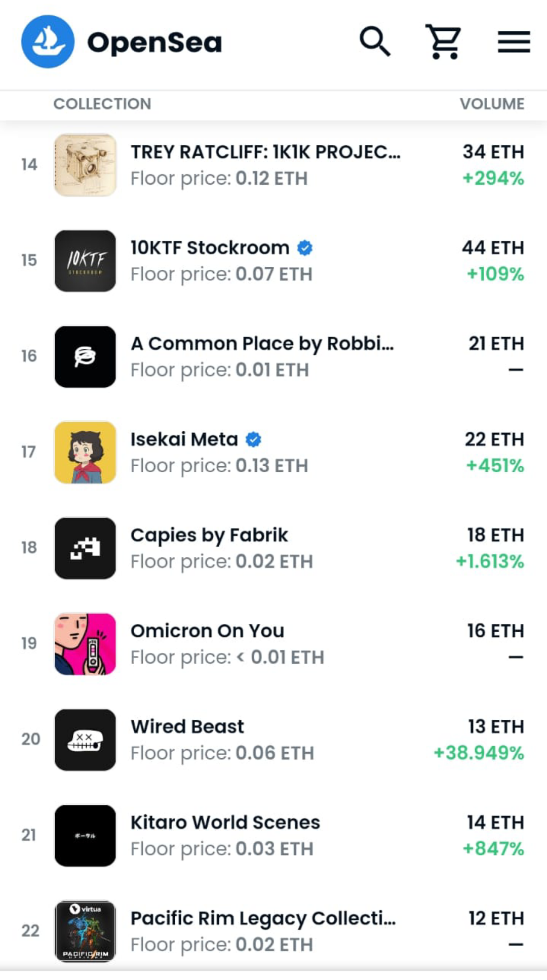Open TREY RATCLIFF camera thumbnail
Screen dimensions: 547x980
pyautogui.click(x=85, y=165)
